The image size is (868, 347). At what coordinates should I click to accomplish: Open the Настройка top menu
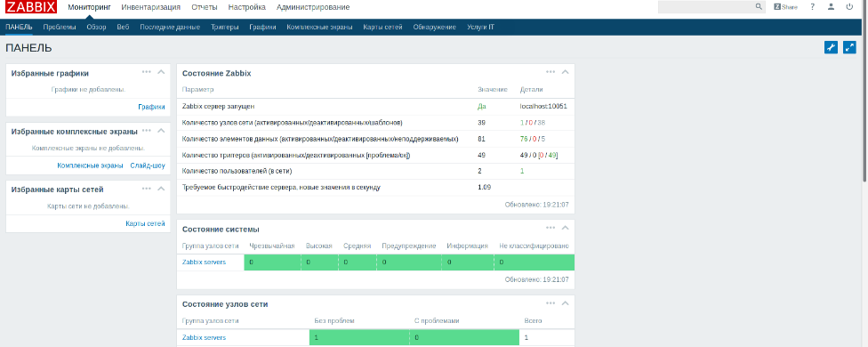tap(246, 7)
